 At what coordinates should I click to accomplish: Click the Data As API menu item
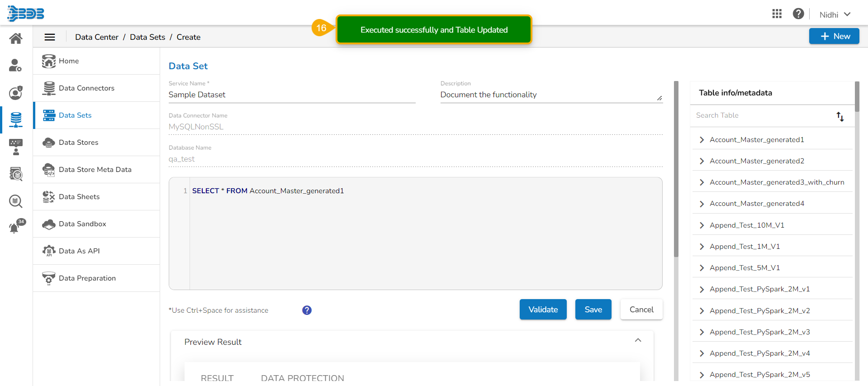[x=96, y=251]
